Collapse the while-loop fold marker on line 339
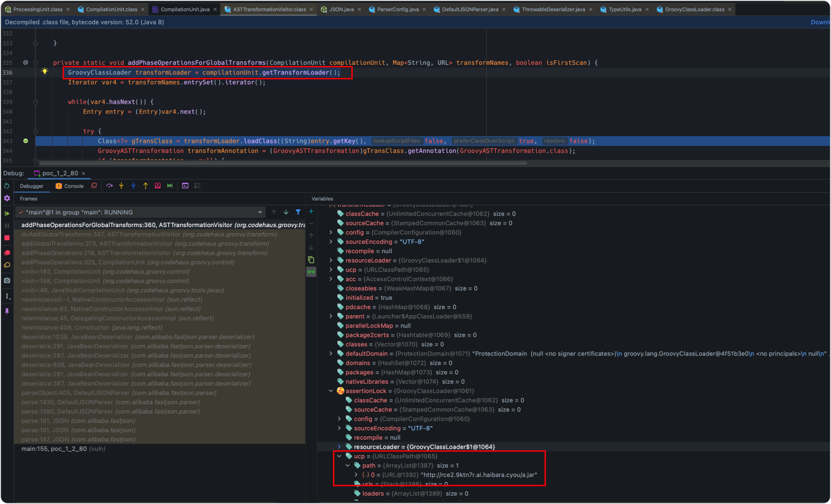 (x=35, y=102)
